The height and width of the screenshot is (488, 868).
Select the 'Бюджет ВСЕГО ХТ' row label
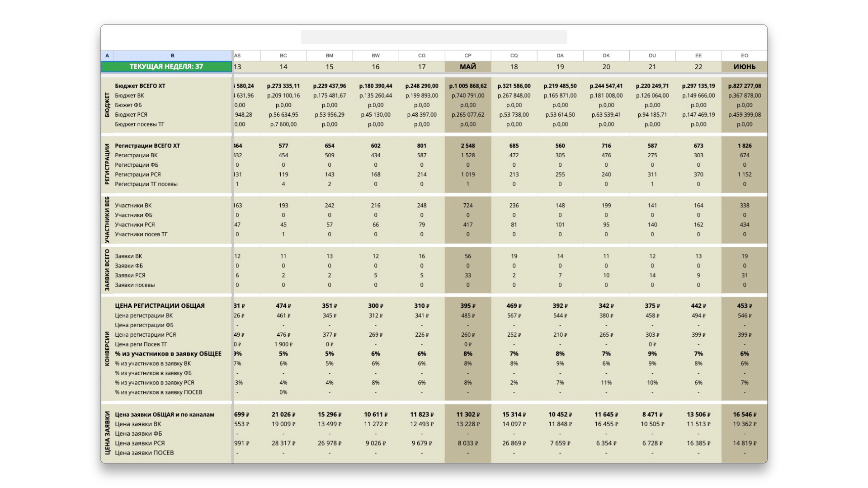point(140,86)
